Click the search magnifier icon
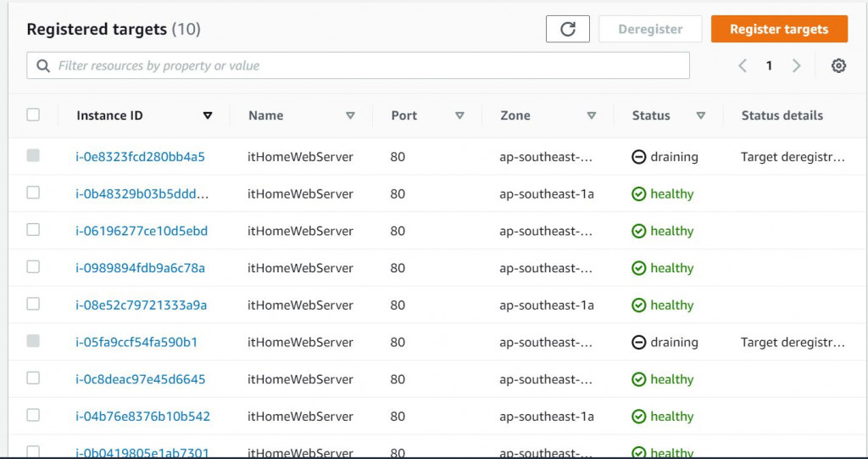 coord(43,65)
